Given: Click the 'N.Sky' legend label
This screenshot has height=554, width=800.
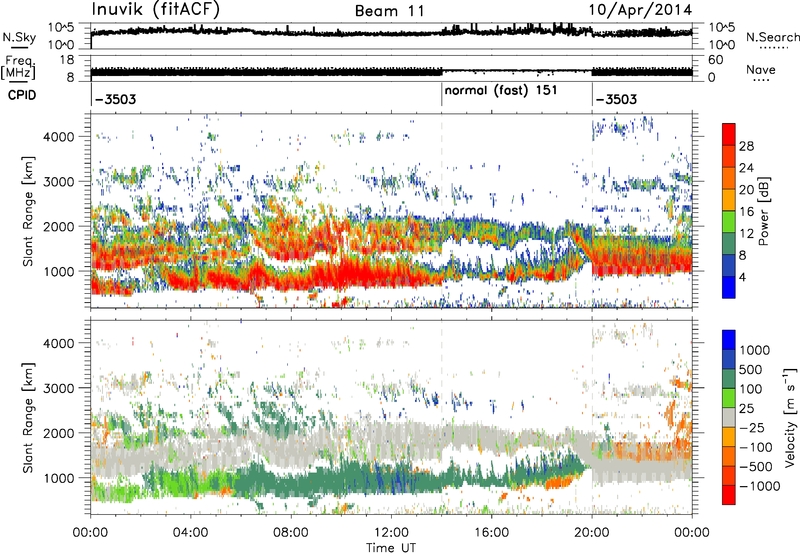Looking at the screenshot, I should (x=19, y=37).
